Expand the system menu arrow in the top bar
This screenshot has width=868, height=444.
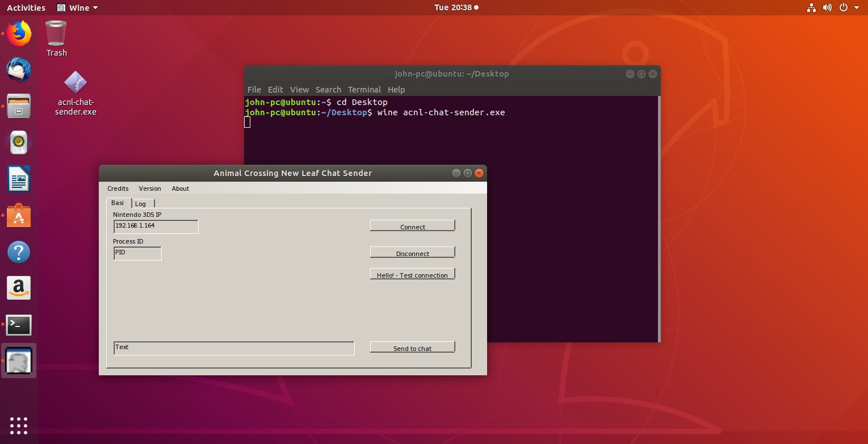856,8
